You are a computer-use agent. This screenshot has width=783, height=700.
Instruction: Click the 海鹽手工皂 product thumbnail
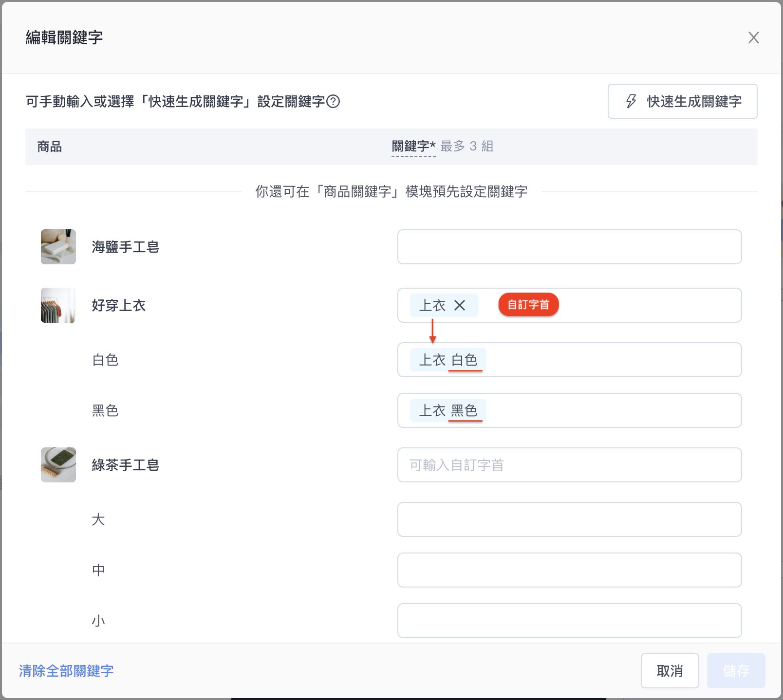pos(58,247)
